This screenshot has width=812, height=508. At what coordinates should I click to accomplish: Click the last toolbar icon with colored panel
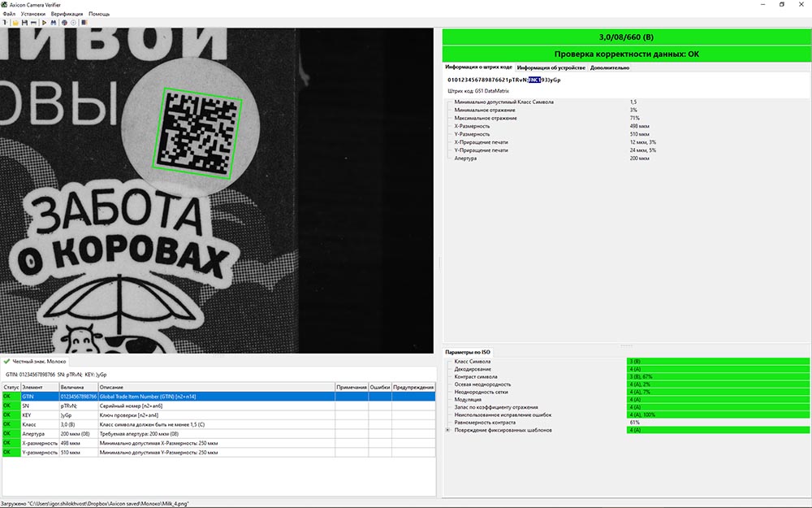coord(84,22)
